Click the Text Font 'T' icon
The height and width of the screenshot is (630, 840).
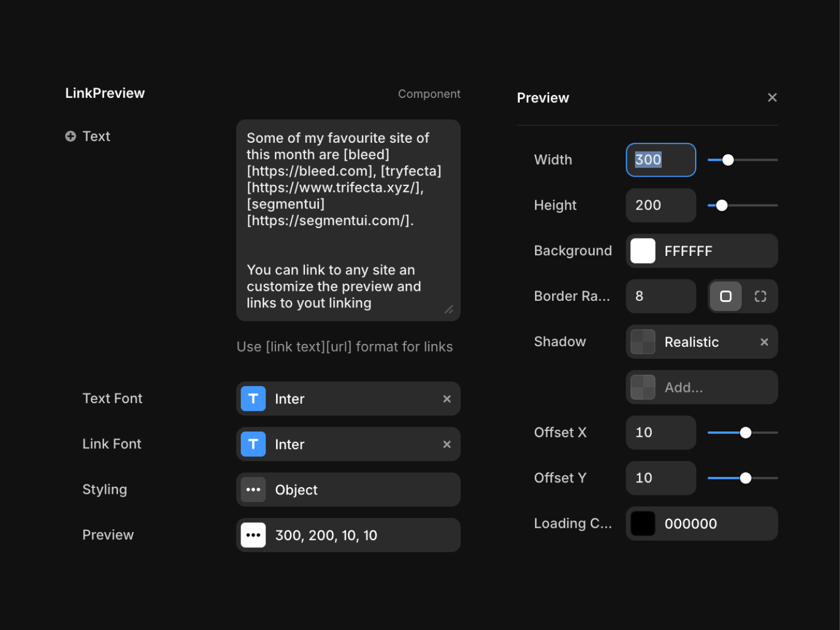253,399
